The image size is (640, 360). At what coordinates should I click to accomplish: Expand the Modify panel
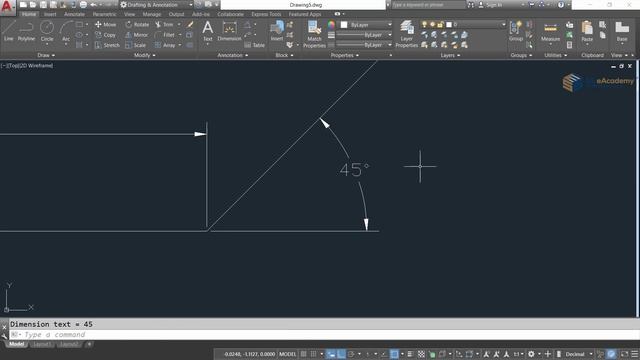pyautogui.click(x=144, y=55)
